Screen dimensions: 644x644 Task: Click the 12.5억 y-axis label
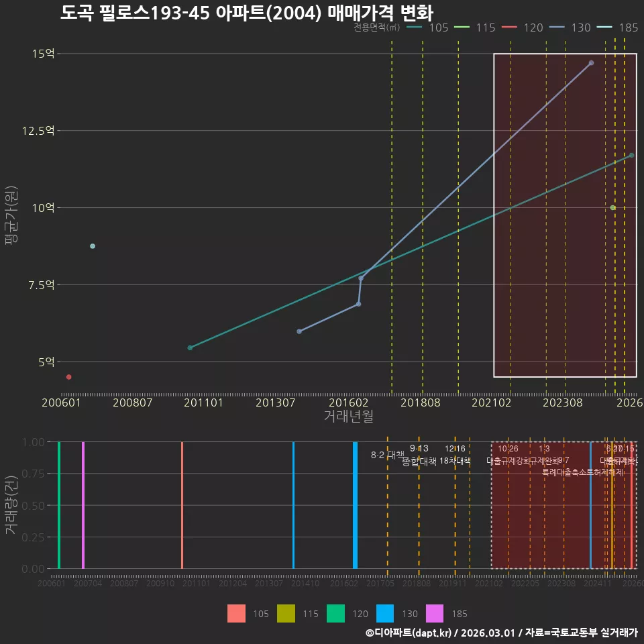tap(38, 131)
